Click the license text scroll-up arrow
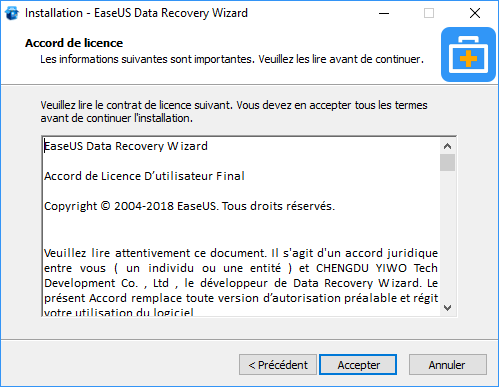This screenshot has height=387, width=499. 447,146
